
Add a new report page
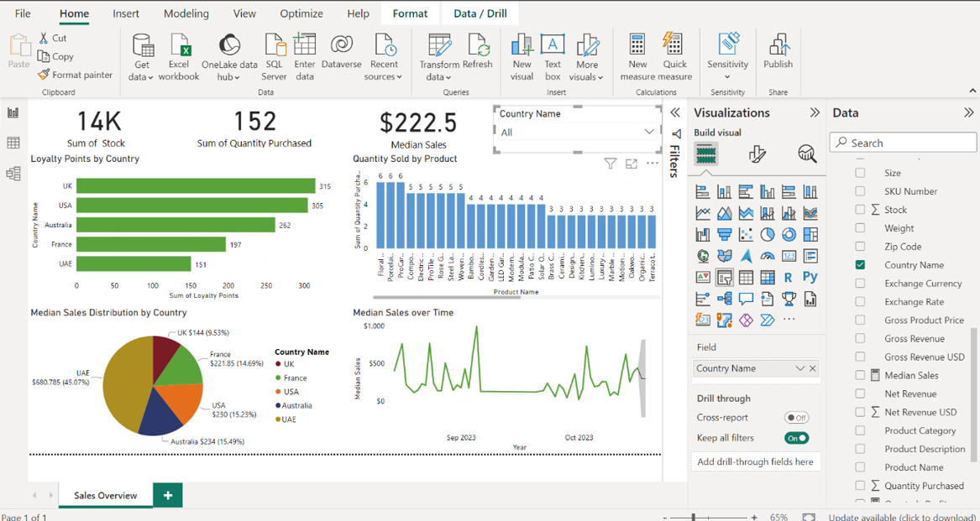168,496
